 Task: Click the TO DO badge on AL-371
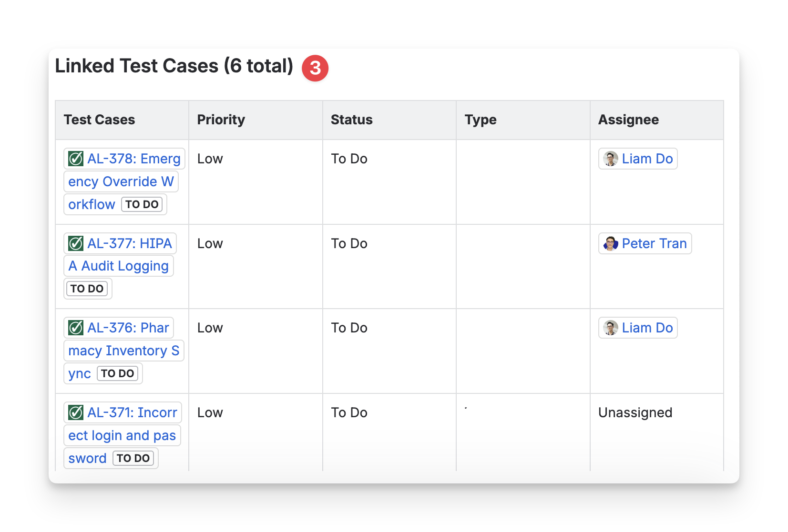(x=133, y=458)
